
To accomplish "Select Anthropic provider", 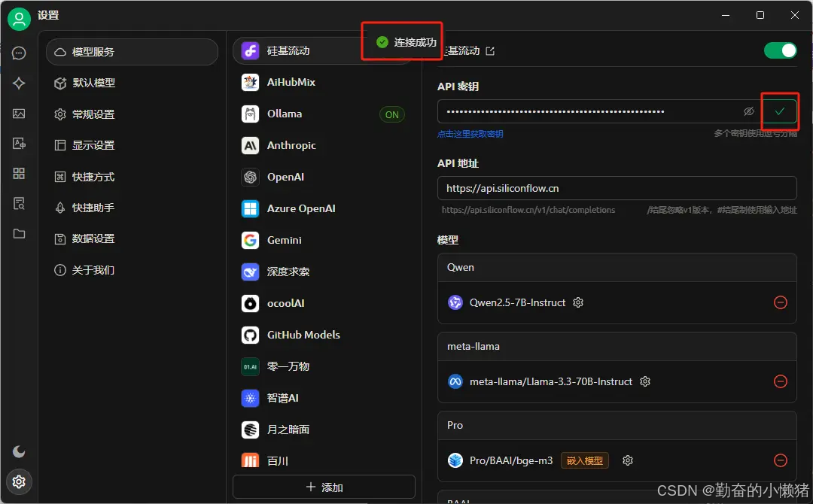I will 324,145.
